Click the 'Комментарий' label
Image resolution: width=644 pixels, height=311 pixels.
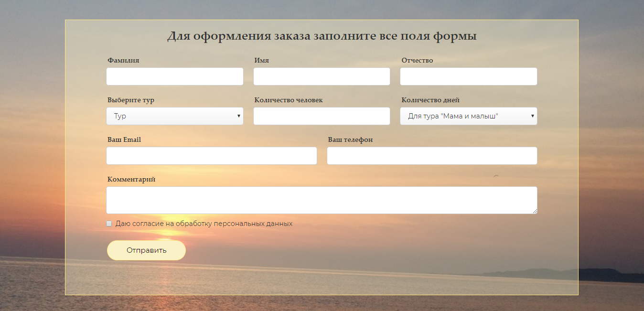(131, 180)
